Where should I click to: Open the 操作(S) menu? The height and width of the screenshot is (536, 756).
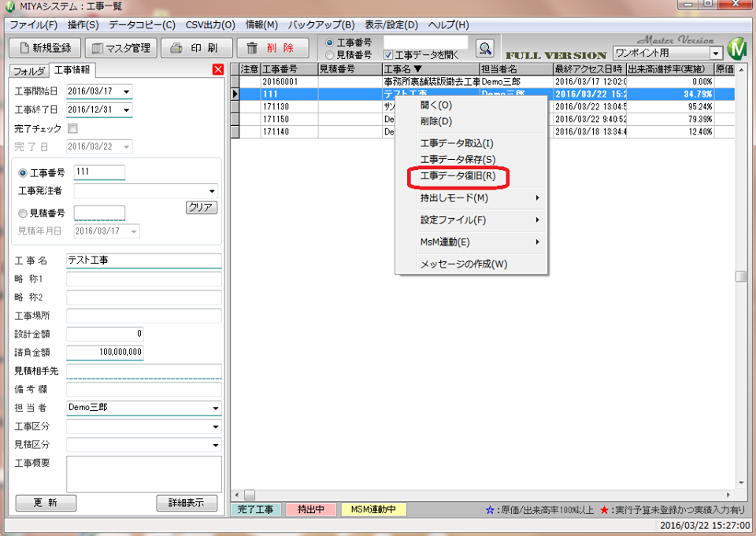(x=83, y=24)
